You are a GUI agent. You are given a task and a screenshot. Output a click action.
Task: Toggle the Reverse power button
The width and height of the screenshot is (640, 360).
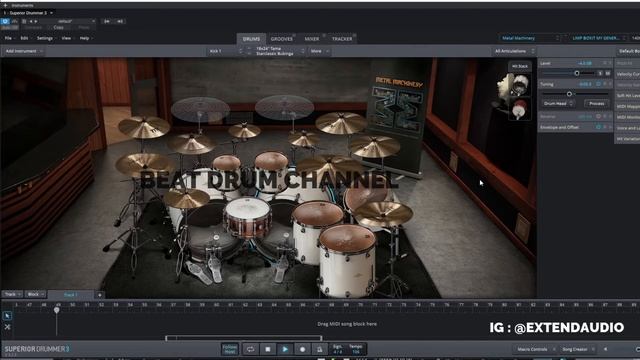coord(598,116)
